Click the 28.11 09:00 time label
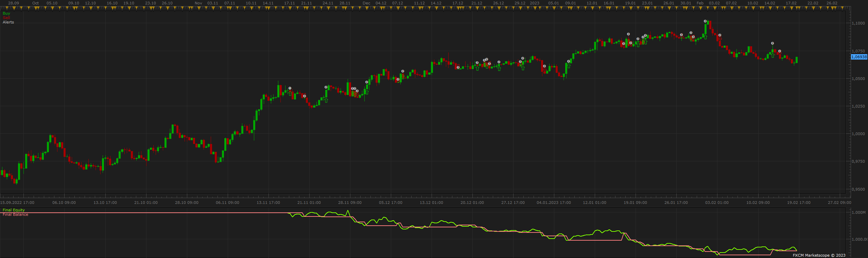Screen dimensions: 868x258 coord(350,203)
